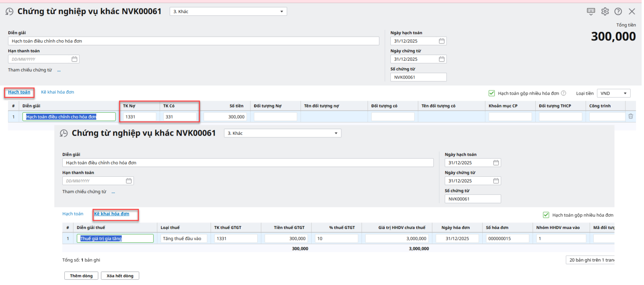Screen dimensions: 644x285
Task: Open the settings gear icon
Action: (x=605, y=11)
